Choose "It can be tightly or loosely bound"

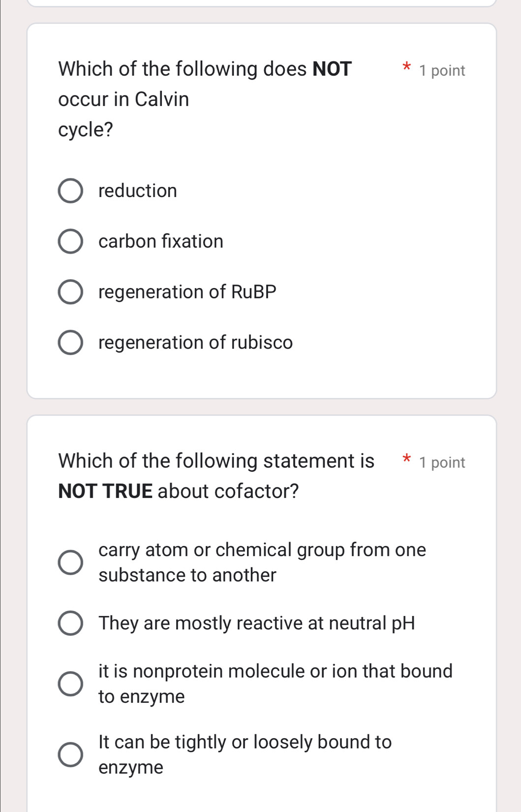tap(70, 754)
